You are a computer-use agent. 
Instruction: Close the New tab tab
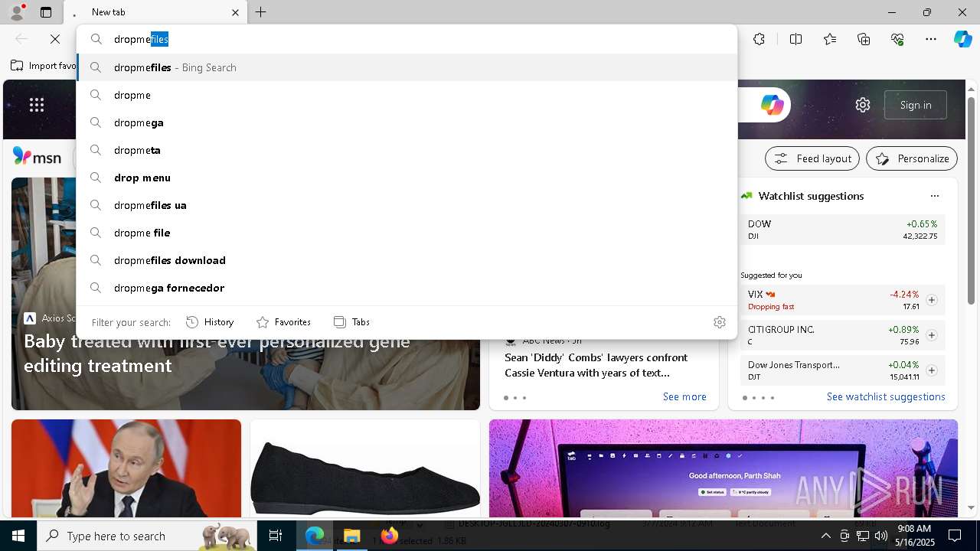click(235, 12)
